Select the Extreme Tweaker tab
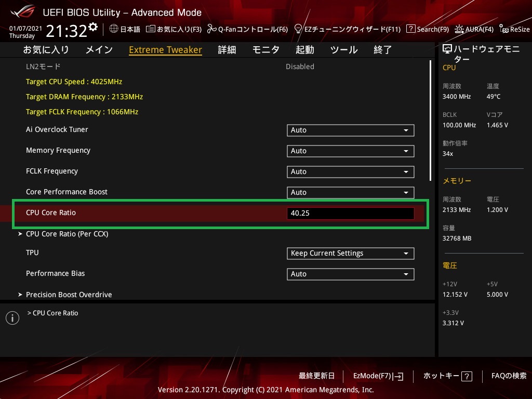Viewport: 532px width, 399px height. 166,50
